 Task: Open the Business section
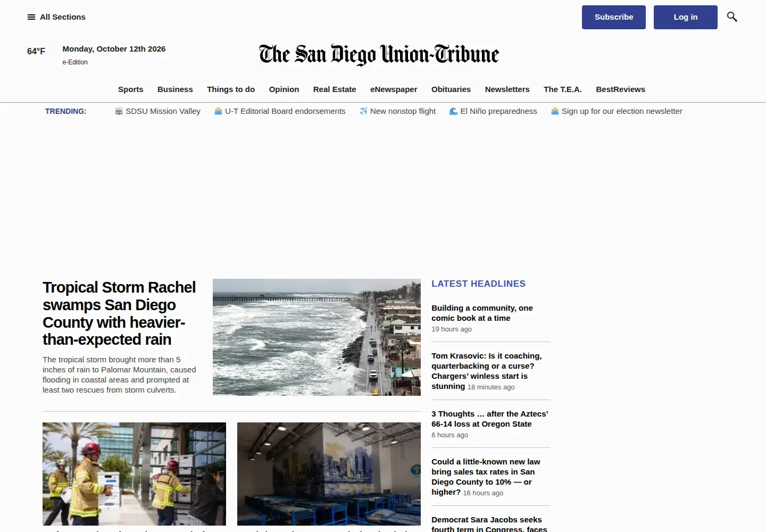pyautogui.click(x=175, y=89)
